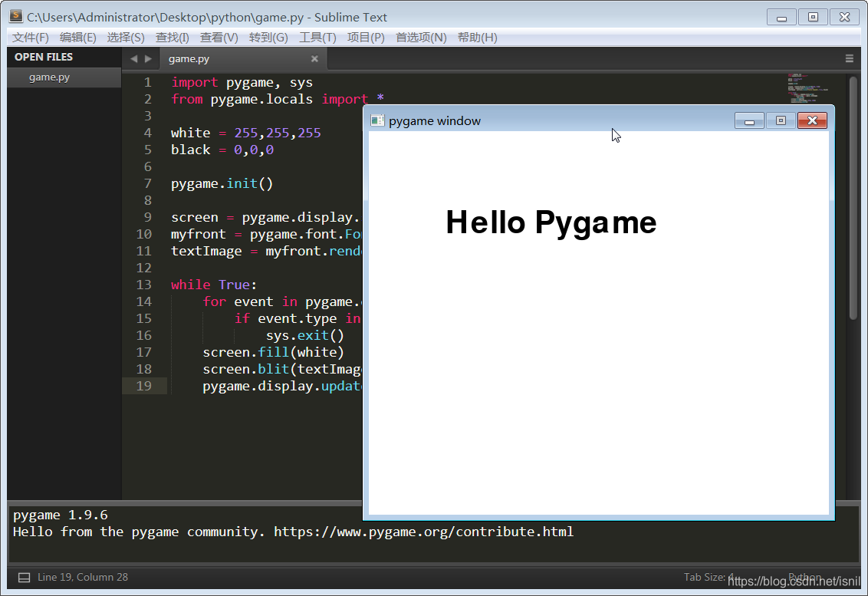Go to previous tab arrow

coord(133,59)
